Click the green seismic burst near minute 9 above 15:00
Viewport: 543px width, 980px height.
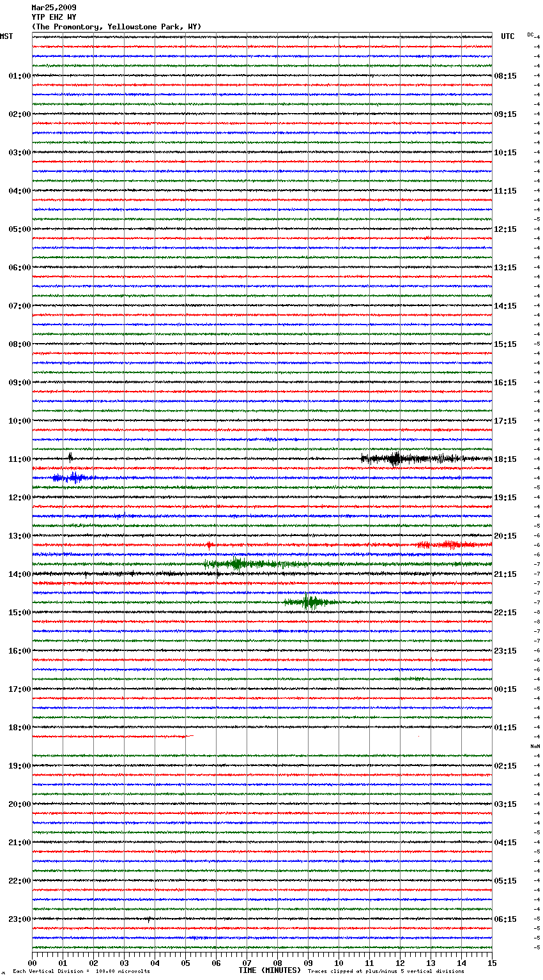point(310,602)
